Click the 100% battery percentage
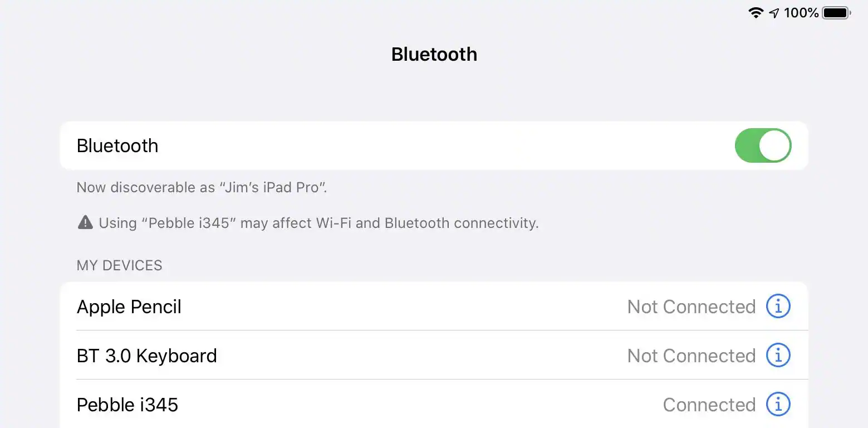Screen dimensions: 868x428 click(801, 13)
